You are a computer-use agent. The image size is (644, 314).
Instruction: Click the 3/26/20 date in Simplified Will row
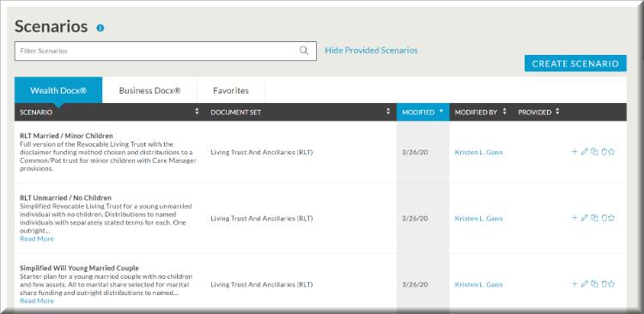[x=416, y=285]
